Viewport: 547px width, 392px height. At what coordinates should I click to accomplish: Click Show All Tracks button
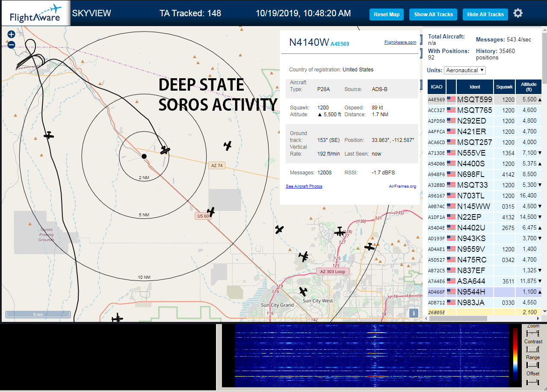[433, 15]
